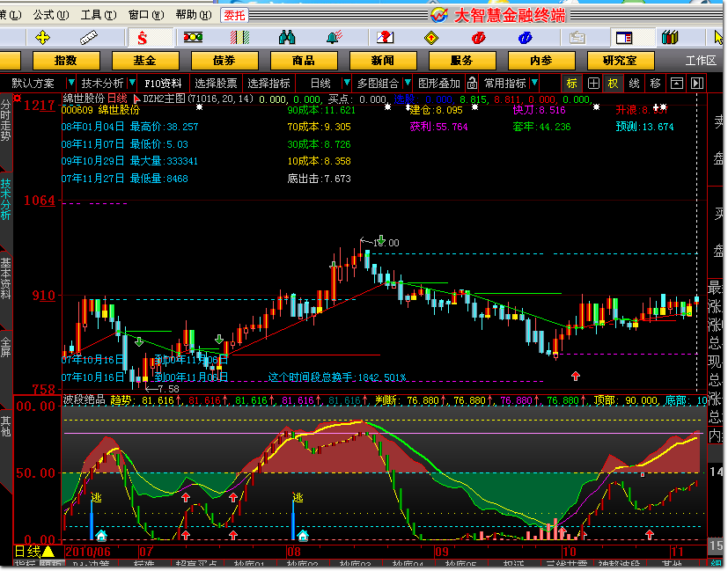Viewport: 728px width, 571px height.
Task: Click the window restore box icon
Action: tap(677, 84)
